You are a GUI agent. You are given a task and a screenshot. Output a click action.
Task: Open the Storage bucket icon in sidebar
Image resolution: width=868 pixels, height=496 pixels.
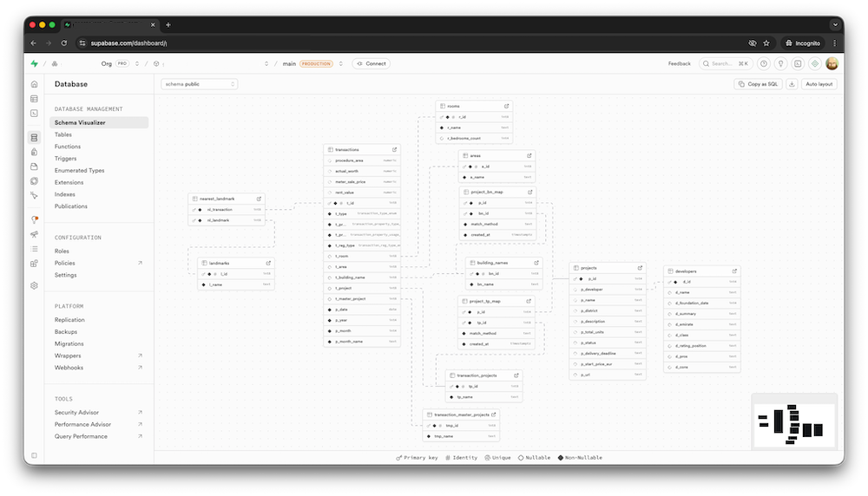click(35, 166)
